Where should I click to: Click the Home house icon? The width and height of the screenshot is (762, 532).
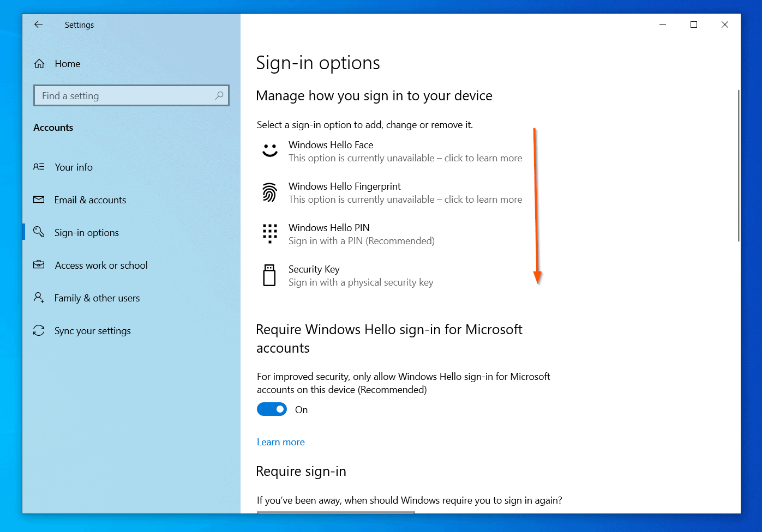click(39, 64)
